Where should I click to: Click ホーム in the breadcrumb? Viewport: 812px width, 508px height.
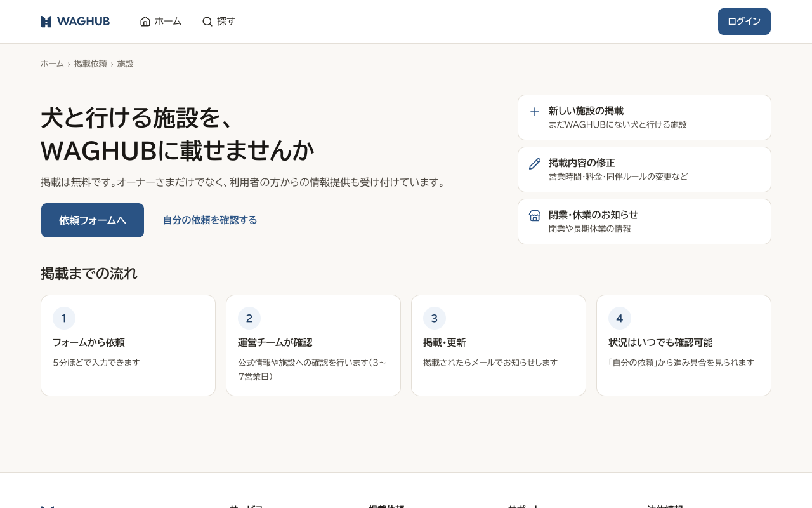52,63
